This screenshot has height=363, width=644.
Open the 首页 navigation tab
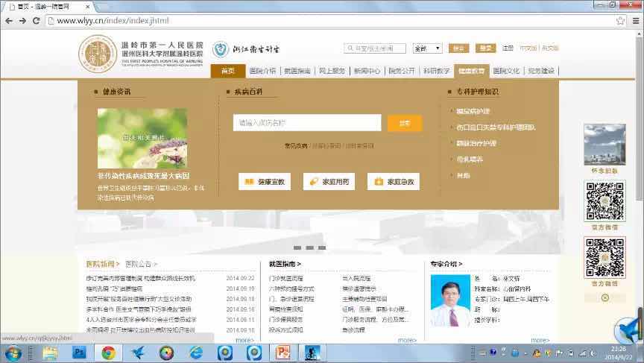[x=228, y=71]
